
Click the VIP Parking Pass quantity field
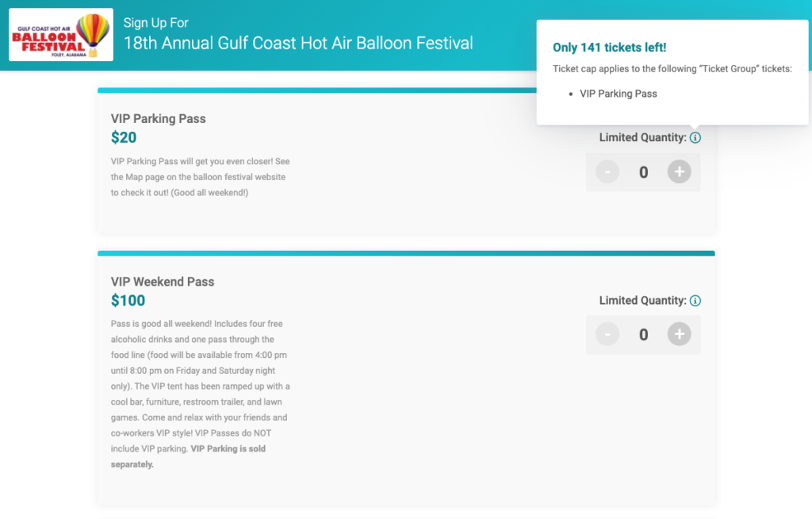tap(643, 171)
